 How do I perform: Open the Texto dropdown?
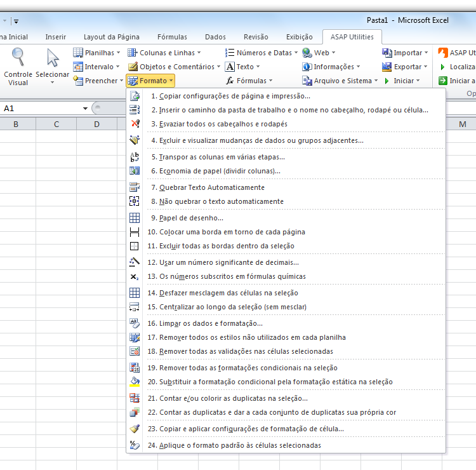[242, 67]
